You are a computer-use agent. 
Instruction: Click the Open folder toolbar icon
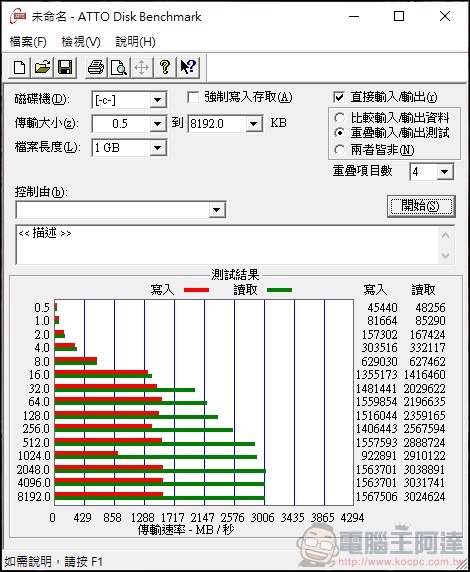[42, 67]
